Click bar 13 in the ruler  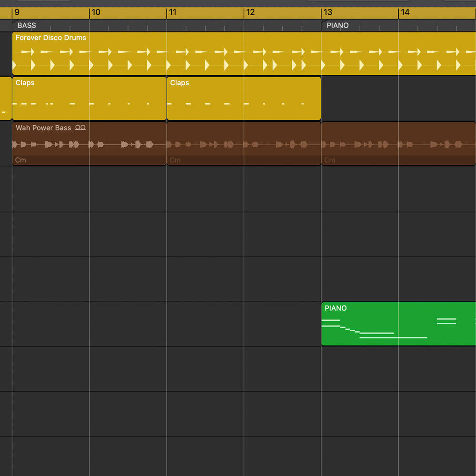[328, 12]
